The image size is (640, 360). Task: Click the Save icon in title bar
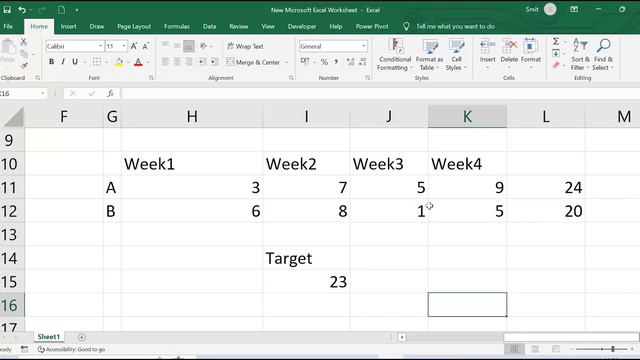[7, 10]
